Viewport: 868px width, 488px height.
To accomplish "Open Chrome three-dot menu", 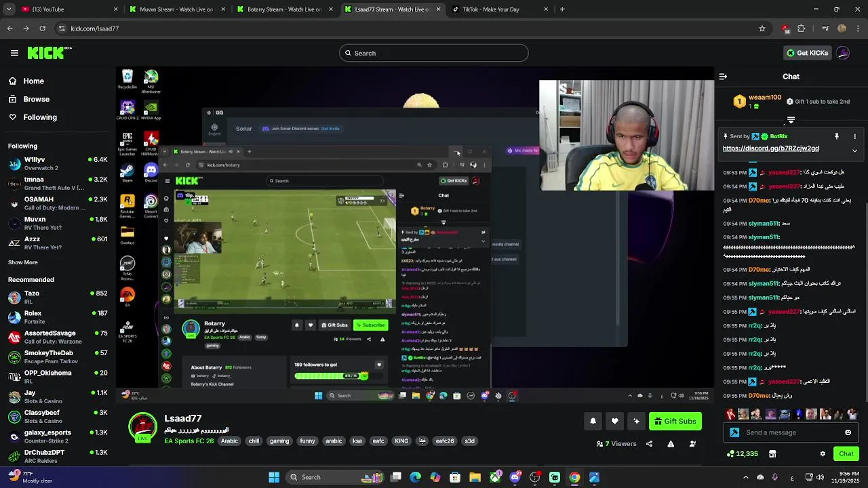I will click(858, 28).
